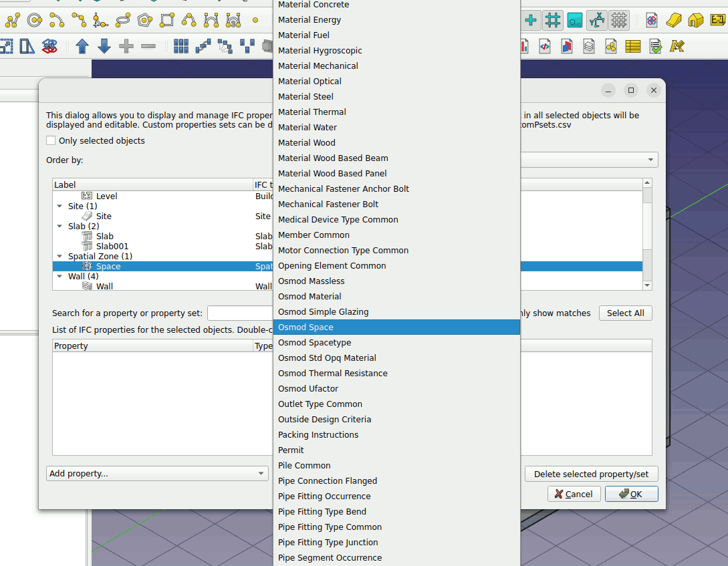Check the Only selected objects checkbox

(51, 141)
